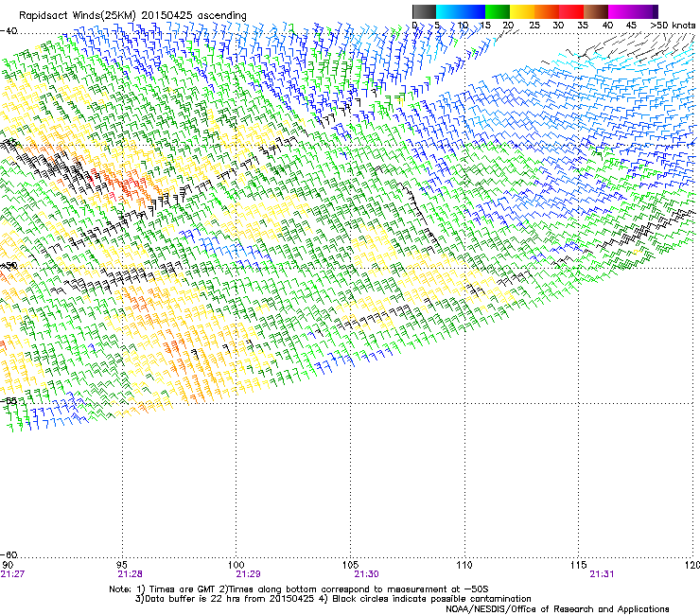Click the 21:31 time label

pyautogui.click(x=602, y=574)
